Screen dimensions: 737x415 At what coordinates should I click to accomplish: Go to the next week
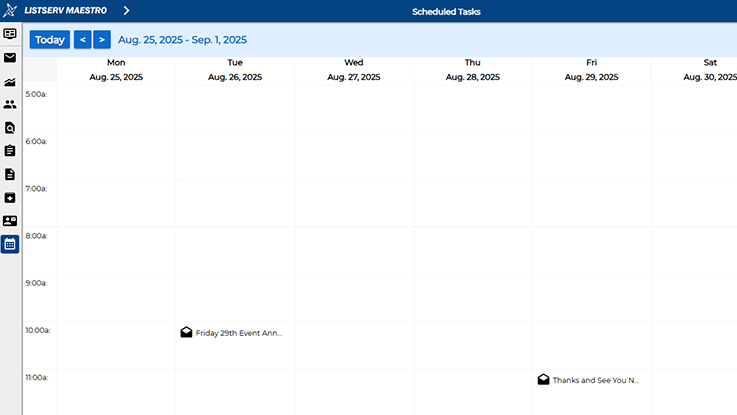pyautogui.click(x=102, y=39)
